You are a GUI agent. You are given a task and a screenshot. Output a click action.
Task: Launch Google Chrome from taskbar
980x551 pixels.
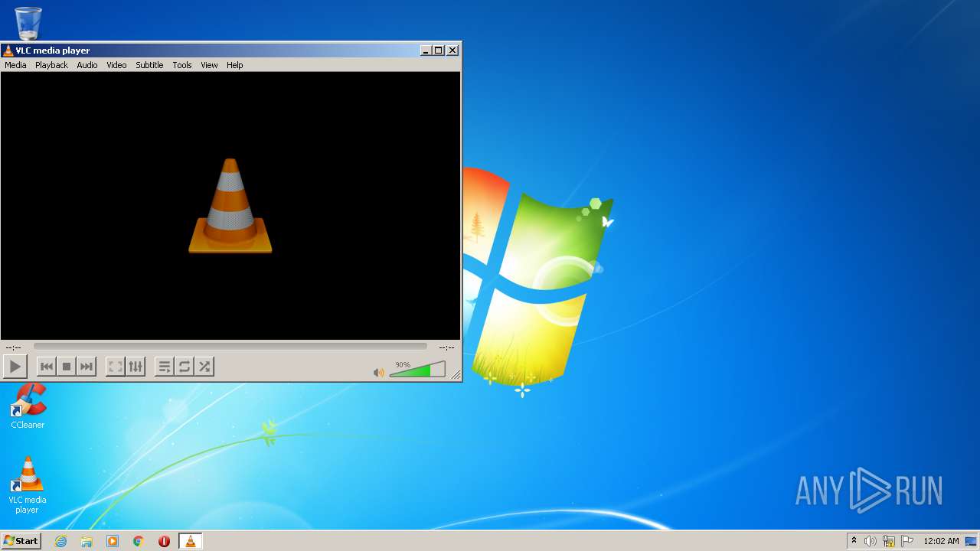tap(139, 541)
